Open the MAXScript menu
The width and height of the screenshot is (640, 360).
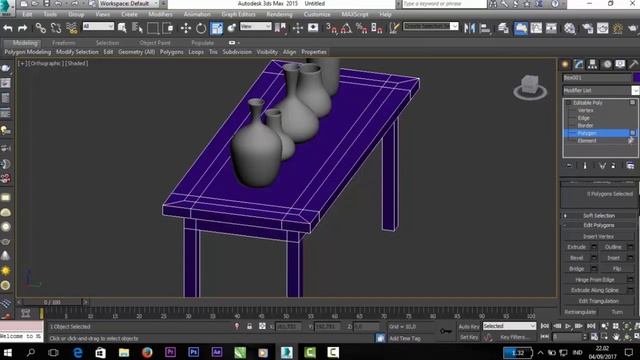click(x=355, y=14)
